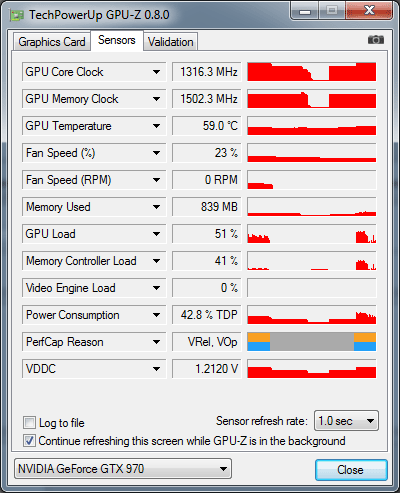
Task: Switch to the Validation tab
Action: point(170,42)
